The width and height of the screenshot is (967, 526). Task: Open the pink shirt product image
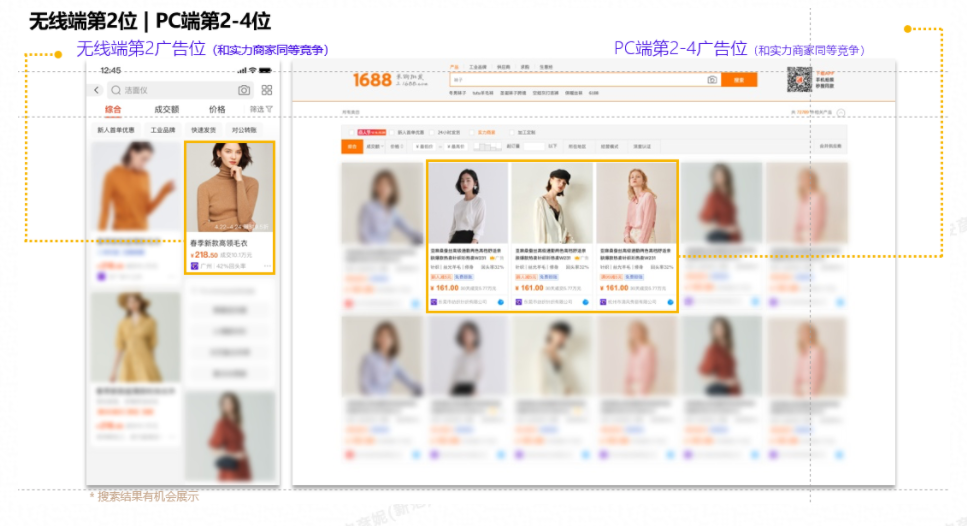coord(637,203)
